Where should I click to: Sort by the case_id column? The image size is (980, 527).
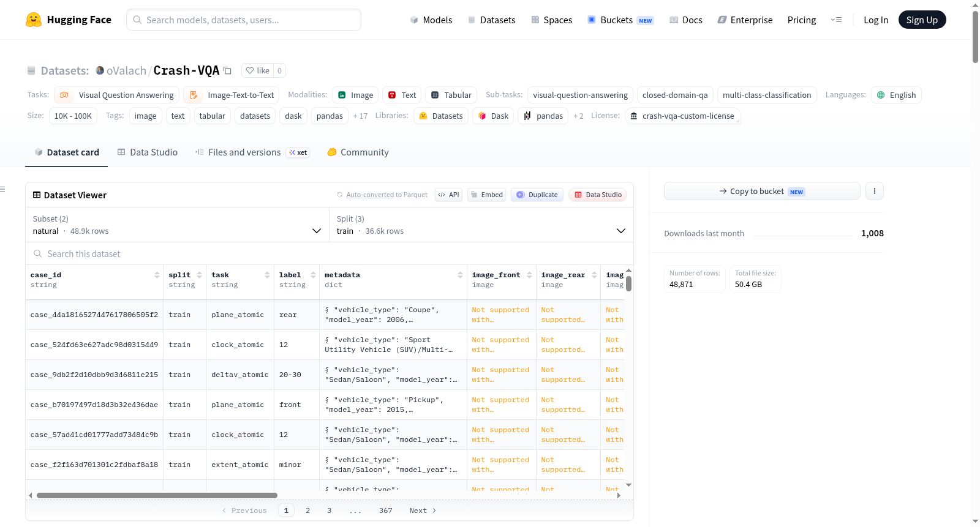tap(157, 275)
